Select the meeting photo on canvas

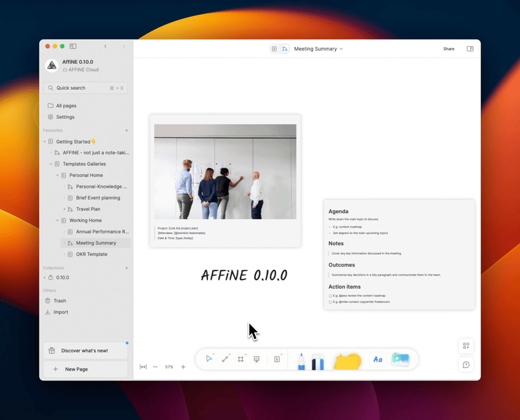pos(225,172)
